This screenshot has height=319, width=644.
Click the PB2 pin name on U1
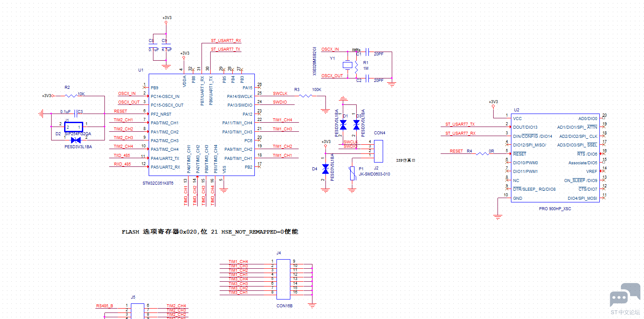point(248,167)
